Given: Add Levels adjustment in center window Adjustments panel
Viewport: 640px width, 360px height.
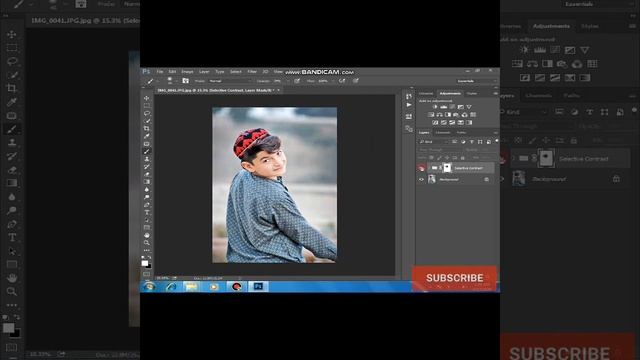Looking at the screenshot, I should click(x=443, y=107).
